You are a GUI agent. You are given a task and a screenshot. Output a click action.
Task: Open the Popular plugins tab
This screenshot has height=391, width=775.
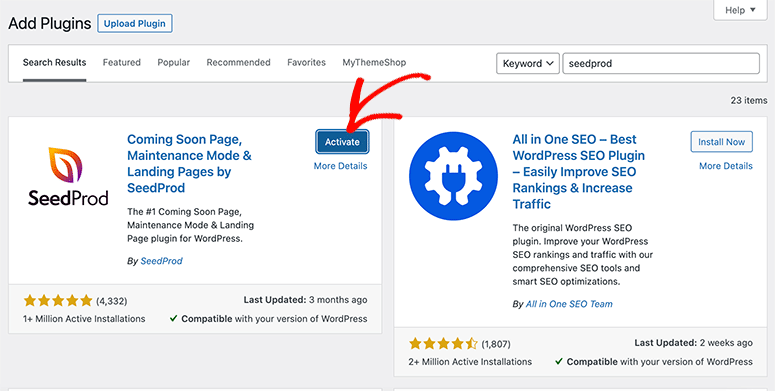[173, 63]
